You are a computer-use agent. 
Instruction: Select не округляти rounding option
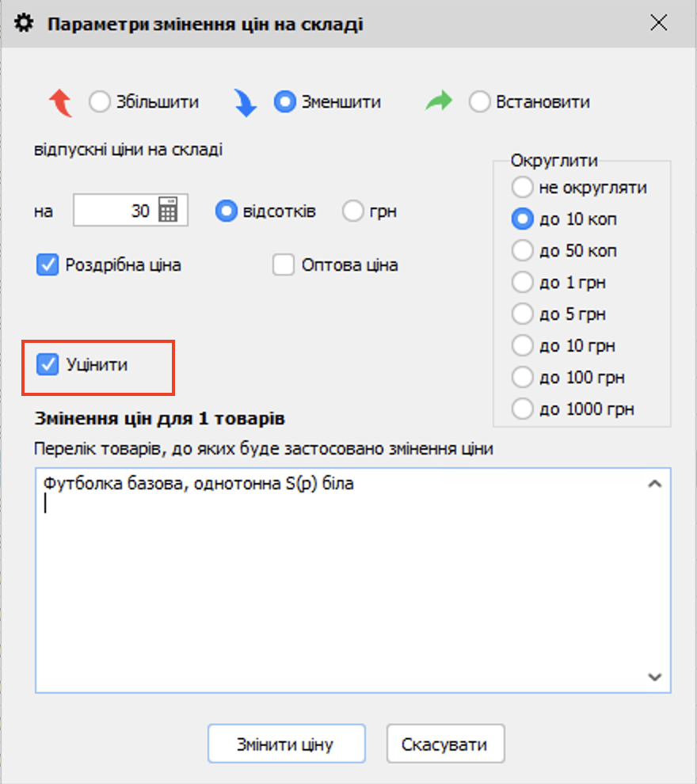523,188
